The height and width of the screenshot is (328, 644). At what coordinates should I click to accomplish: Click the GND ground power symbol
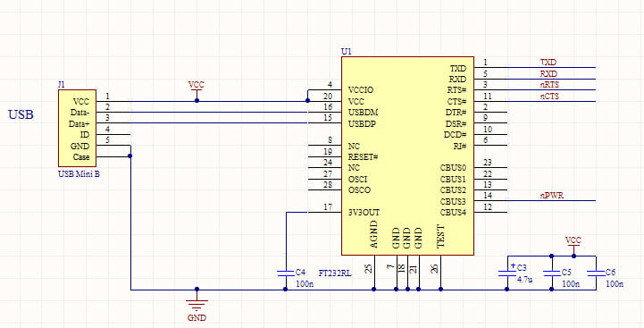tap(197, 305)
